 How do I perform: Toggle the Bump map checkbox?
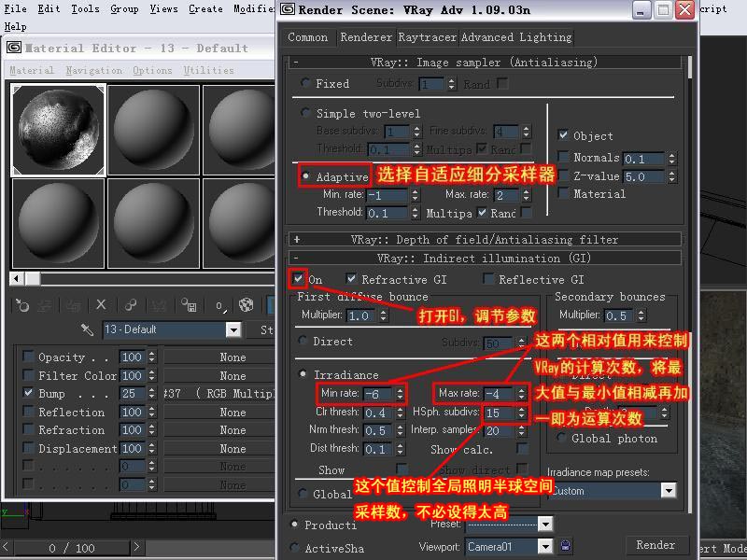29,393
